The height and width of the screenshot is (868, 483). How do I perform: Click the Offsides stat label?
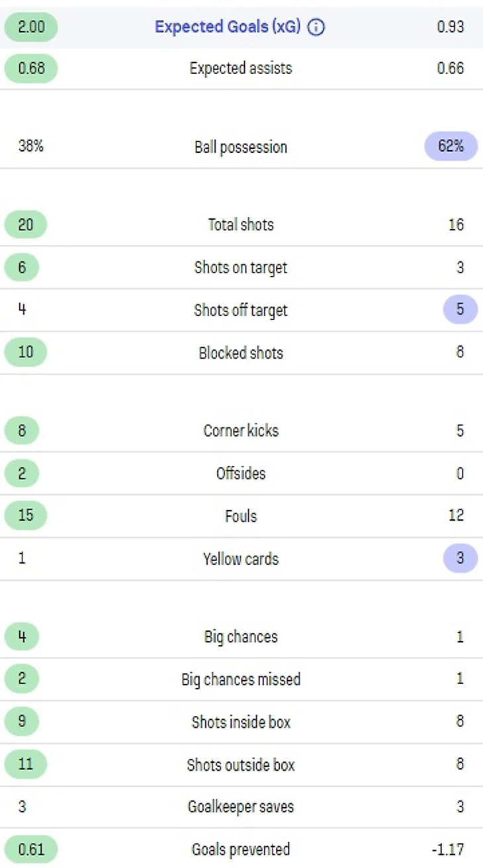(x=241, y=474)
